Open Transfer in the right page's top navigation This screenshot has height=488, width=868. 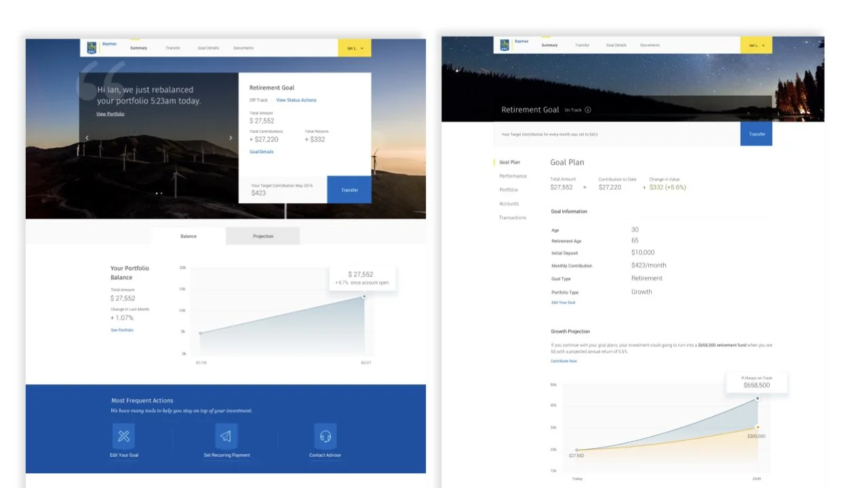click(583, 45)
